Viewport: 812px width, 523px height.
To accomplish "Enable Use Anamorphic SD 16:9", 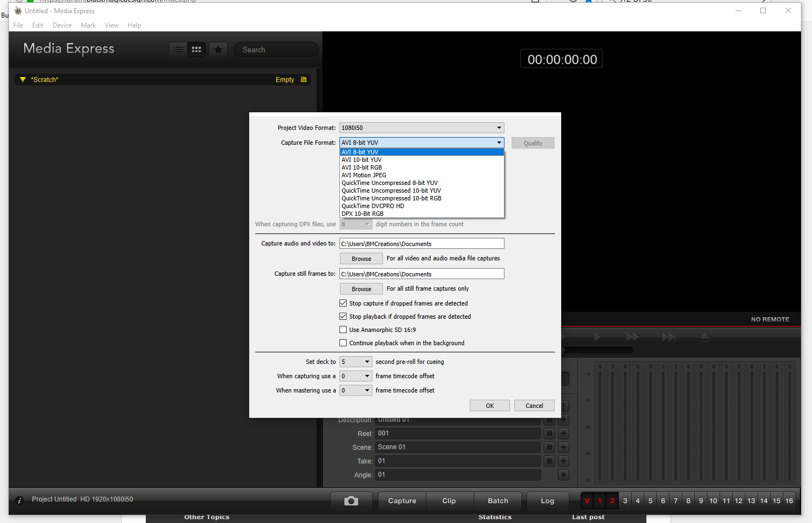I will point(343,330).
